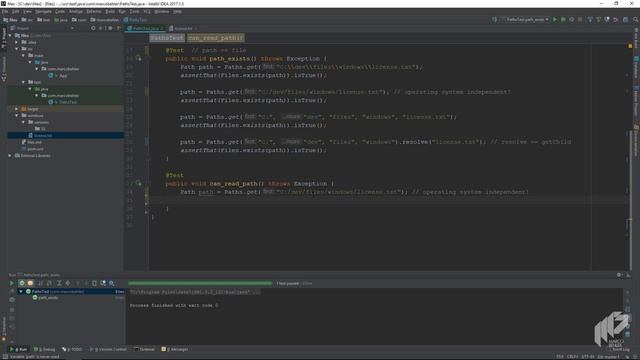Sort test results alphabetically
This screenshot has width=640, height=360.
[x=40, y=283]
